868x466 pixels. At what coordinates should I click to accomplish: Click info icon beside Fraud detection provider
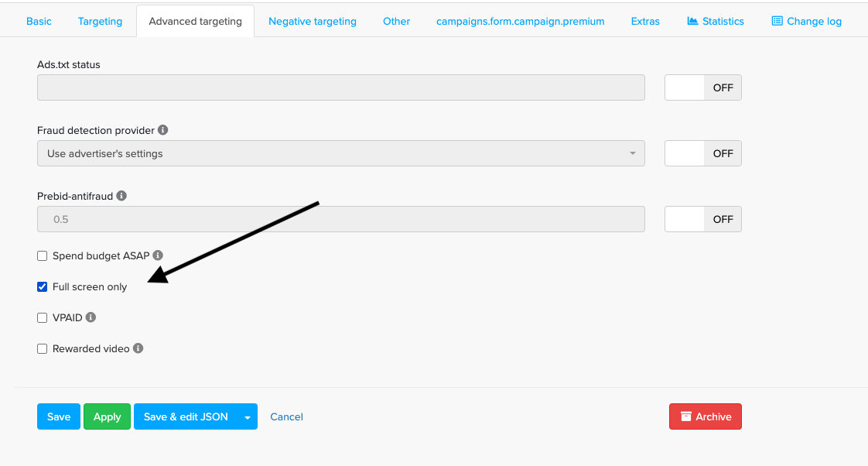point(163,130)
